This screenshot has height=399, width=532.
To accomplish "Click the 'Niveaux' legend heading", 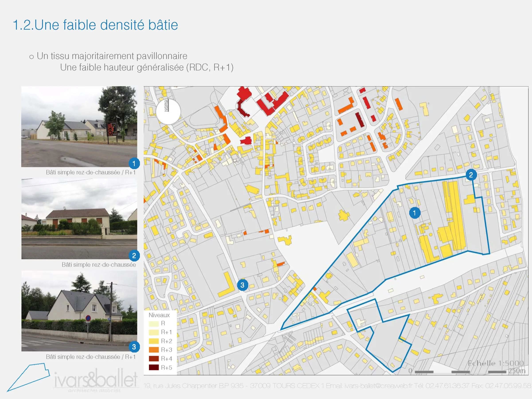I will (x=159, y=315).
